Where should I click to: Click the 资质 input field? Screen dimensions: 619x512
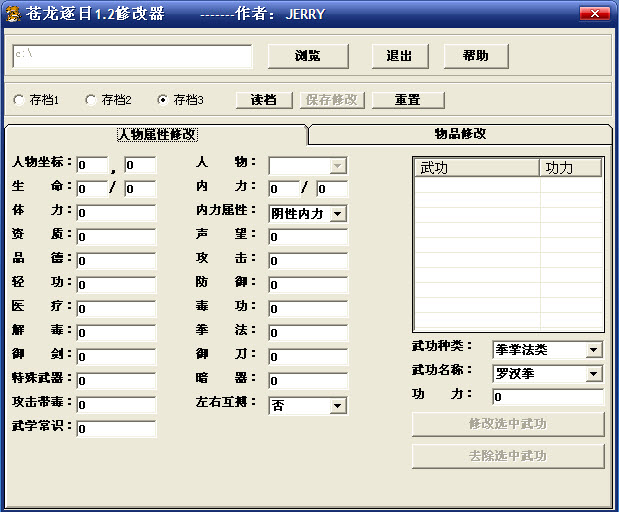(116, 237)
